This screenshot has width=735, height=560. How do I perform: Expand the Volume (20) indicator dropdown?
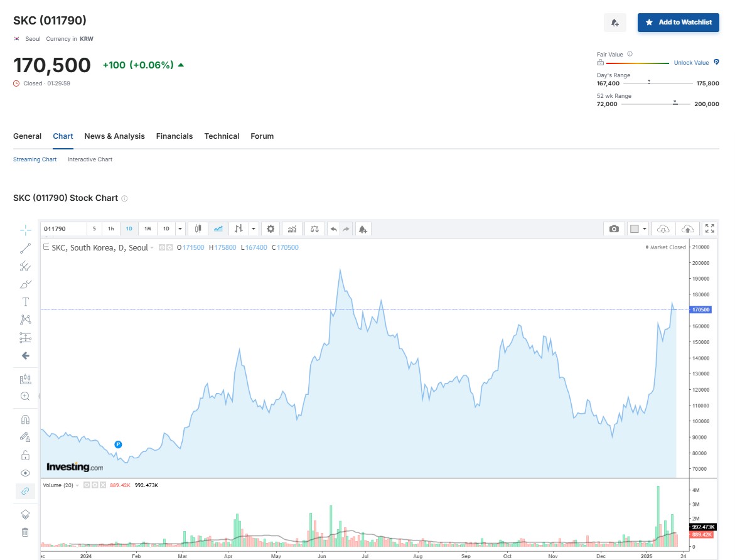click(77, 485)
